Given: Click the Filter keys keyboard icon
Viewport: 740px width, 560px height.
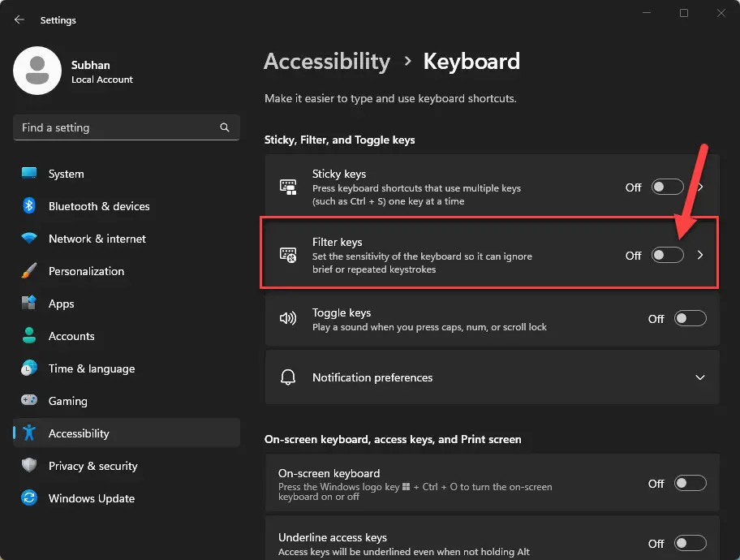Looking at the screenshot, I should [288, 255].
